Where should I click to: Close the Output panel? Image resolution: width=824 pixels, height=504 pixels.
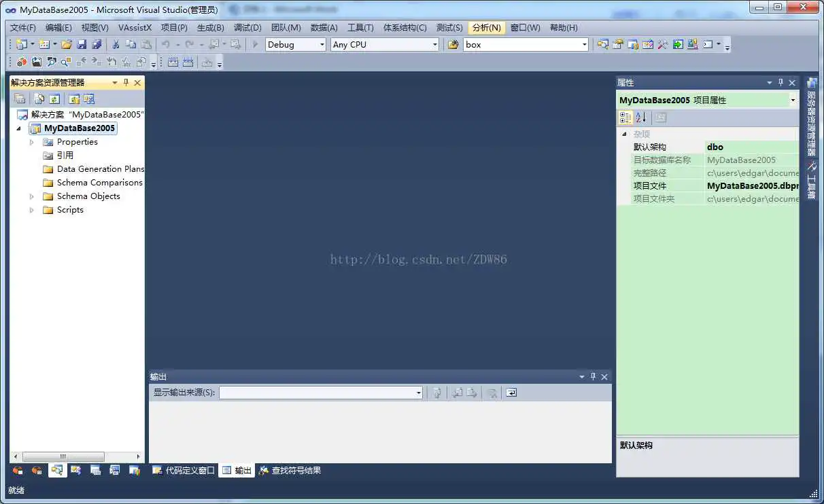[x=604, y=376]
